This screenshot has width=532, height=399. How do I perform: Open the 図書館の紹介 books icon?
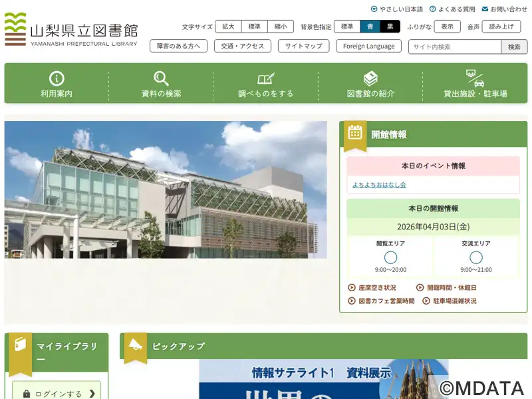tap(370, 78)
